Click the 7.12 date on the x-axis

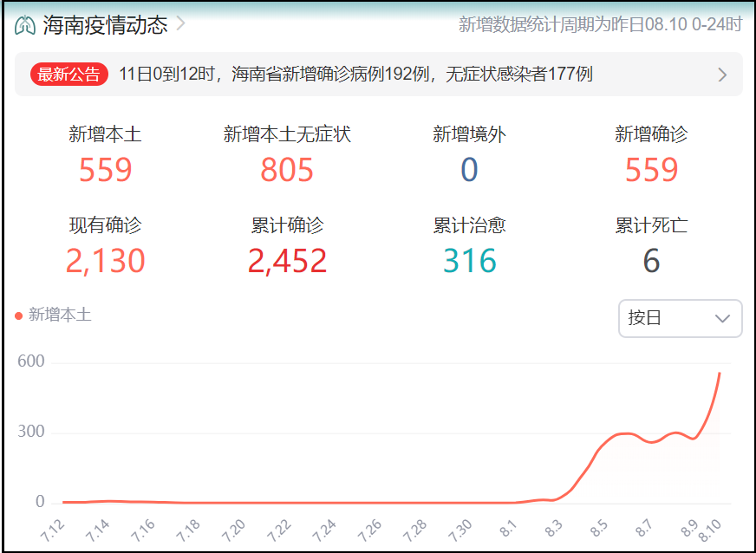pos(53,530)
